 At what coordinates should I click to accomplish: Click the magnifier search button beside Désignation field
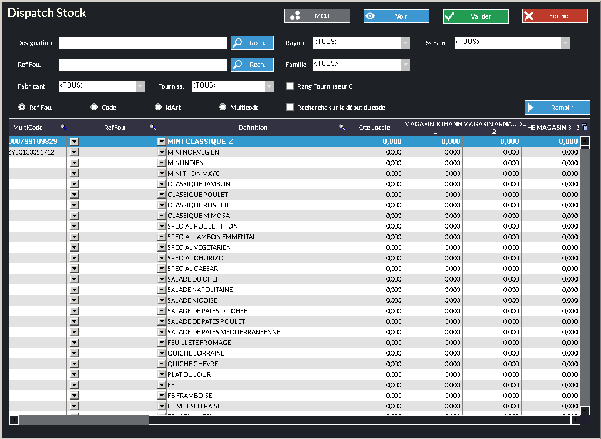click(x=252, y=43)
